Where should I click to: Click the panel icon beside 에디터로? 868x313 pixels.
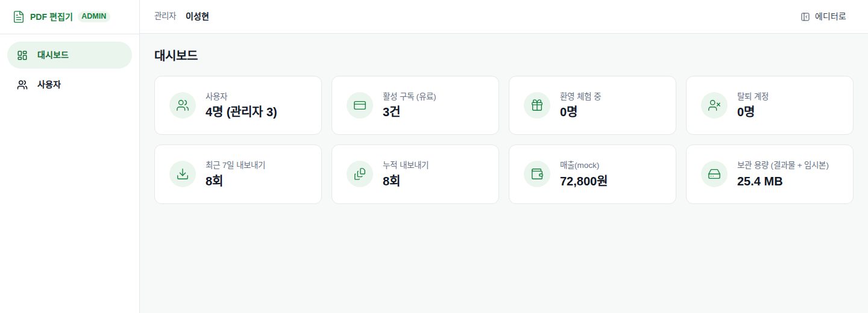(x=805, y=17)
